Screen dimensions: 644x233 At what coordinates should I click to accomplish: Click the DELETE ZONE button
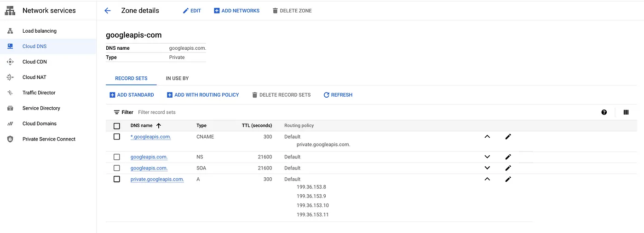click(292, 11)
